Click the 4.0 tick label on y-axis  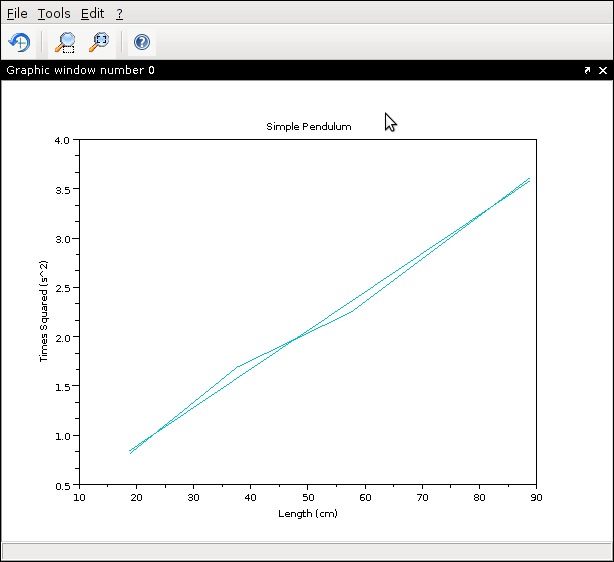(62, 140)
